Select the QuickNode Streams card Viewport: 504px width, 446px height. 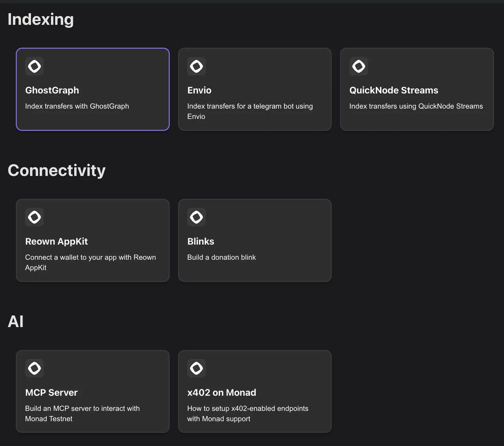tap(417, 89)
